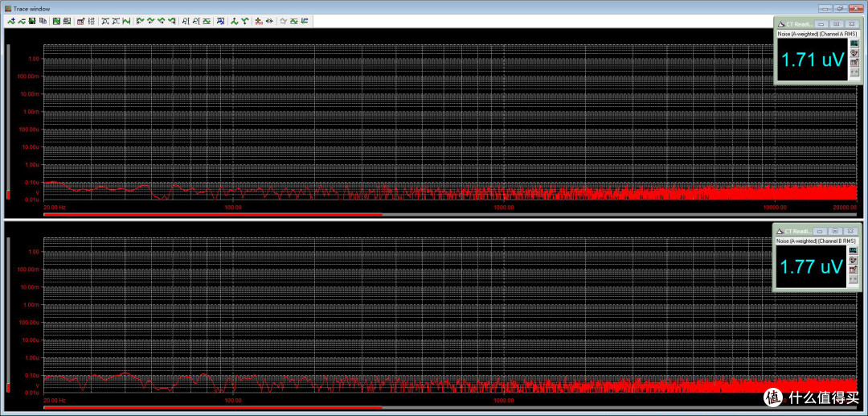Viewport: 868px width, 416px height.
Task: Click the green trace up-arrow icon
Action: click(234, 21)
